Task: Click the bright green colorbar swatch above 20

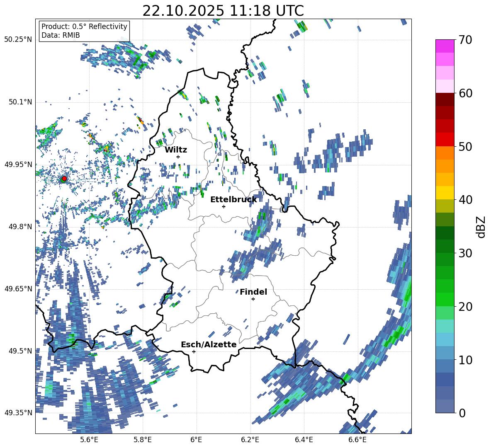Action: 445,299
